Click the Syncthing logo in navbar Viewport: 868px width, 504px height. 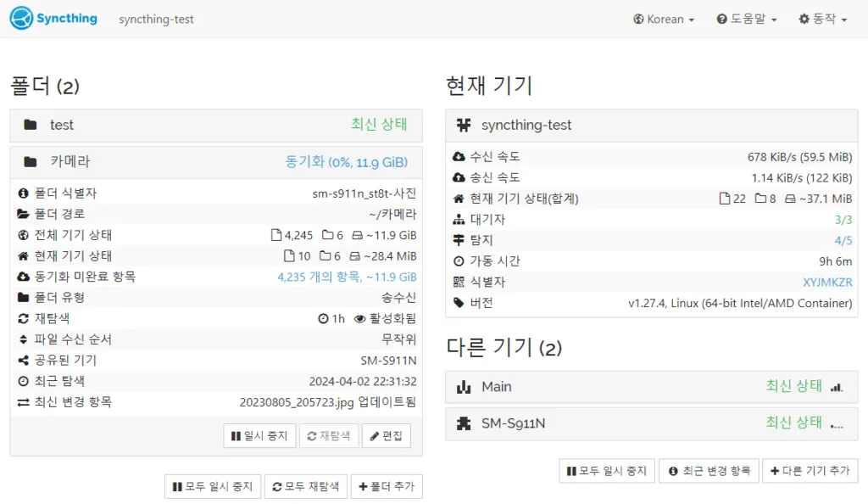(x=53, y=19)
